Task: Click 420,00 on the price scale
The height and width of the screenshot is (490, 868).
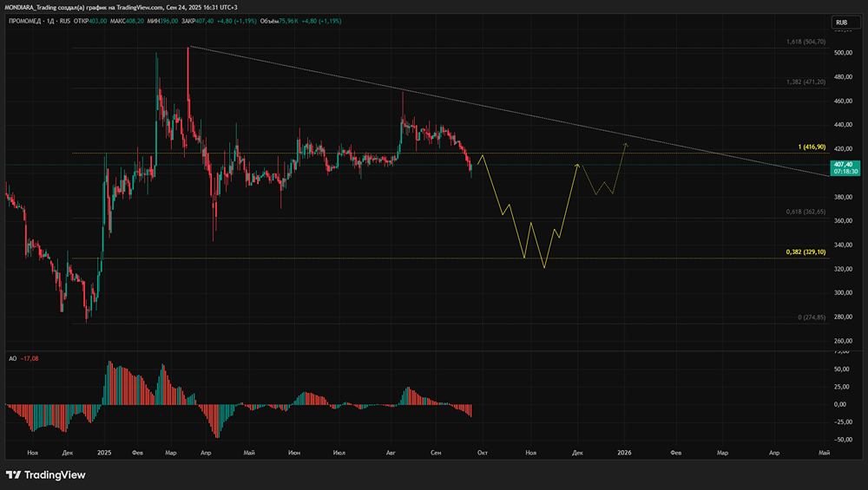Action: (843, 149)
